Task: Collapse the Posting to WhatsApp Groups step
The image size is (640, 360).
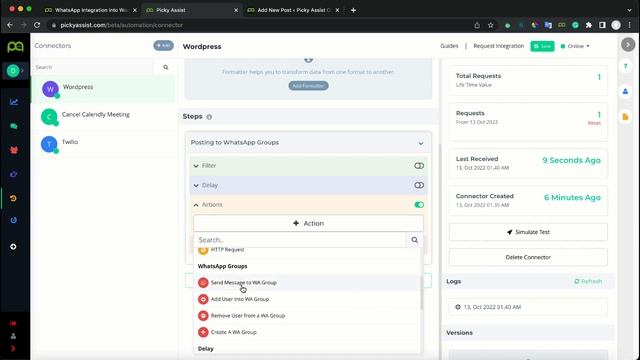Action: click(421, 143)
